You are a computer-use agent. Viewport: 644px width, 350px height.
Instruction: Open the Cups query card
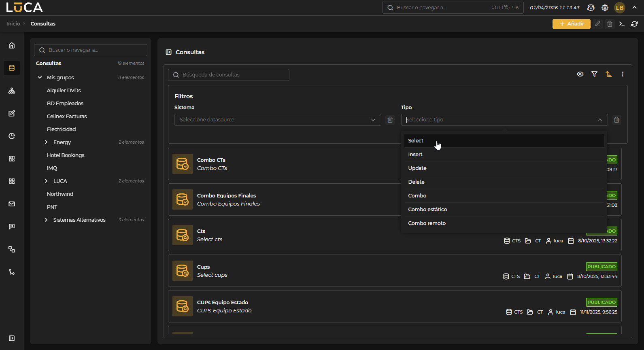coord(395,271)
